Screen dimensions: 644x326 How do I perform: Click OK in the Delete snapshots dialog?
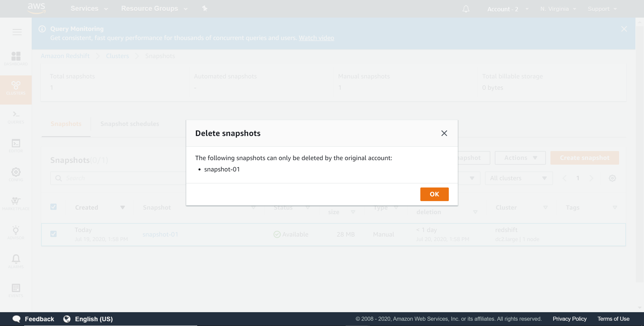coord(434,194)
